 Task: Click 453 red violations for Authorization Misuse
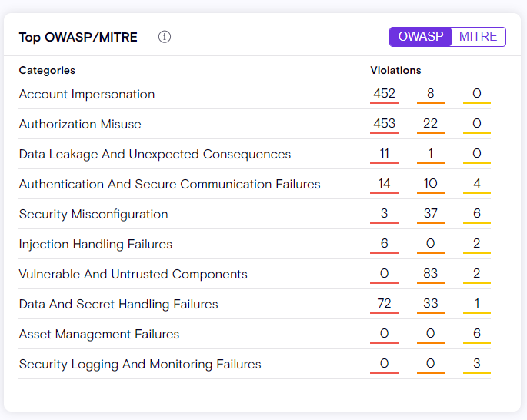384,125
